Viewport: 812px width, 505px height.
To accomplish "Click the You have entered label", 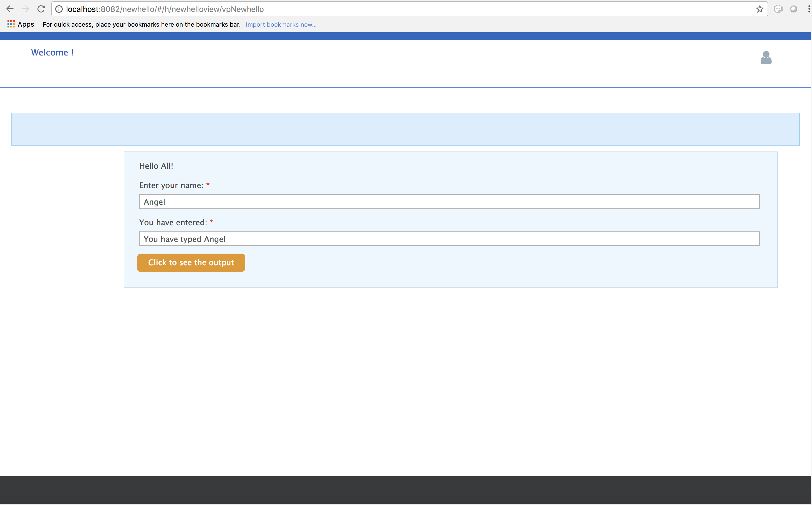I will (173, 223).
